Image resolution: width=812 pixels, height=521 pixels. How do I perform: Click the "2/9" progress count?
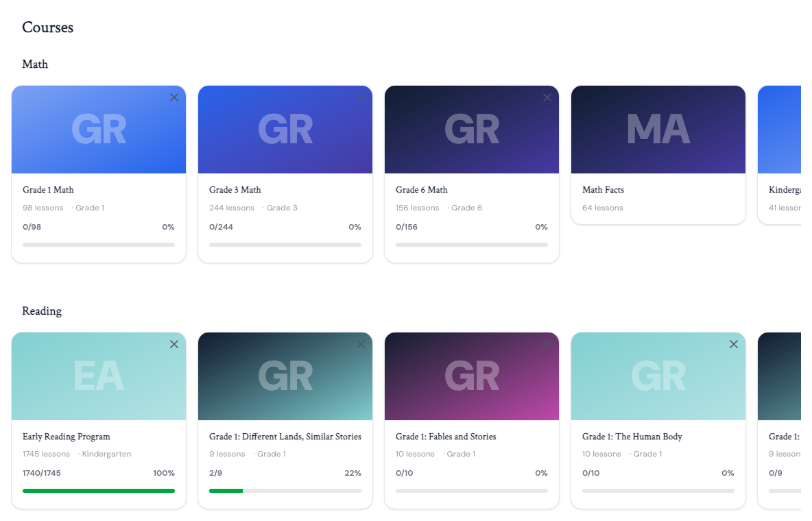(216, 473)
